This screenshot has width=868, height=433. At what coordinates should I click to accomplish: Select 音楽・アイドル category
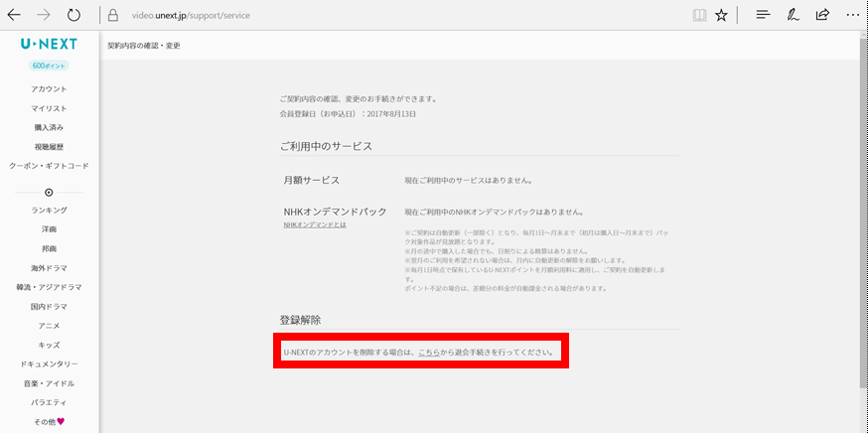pyautogui.click(x=49, y=383)
